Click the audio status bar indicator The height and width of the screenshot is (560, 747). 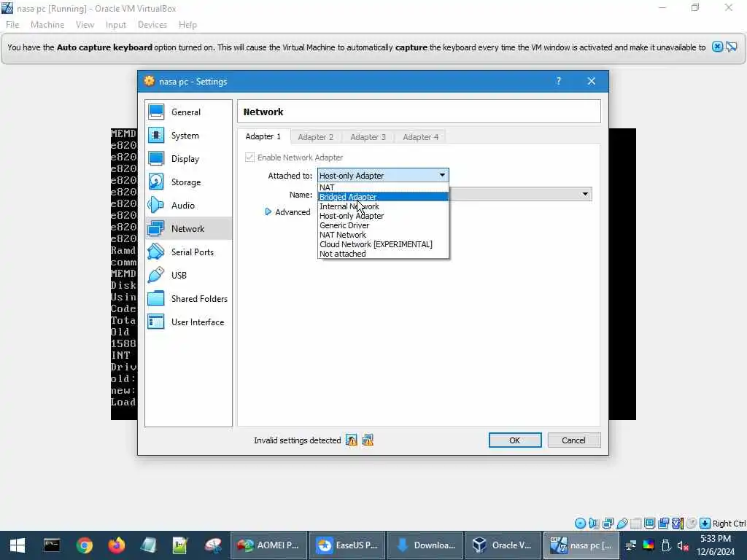594,524
